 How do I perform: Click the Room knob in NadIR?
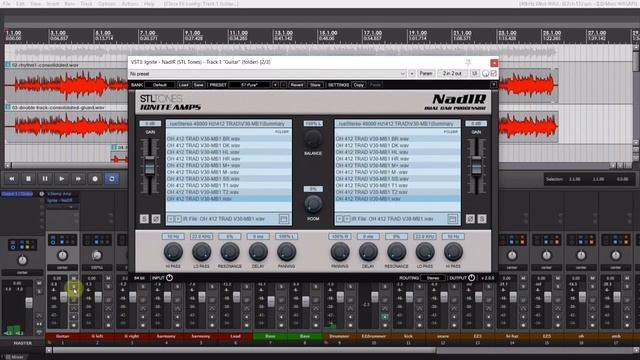(313, 204)
